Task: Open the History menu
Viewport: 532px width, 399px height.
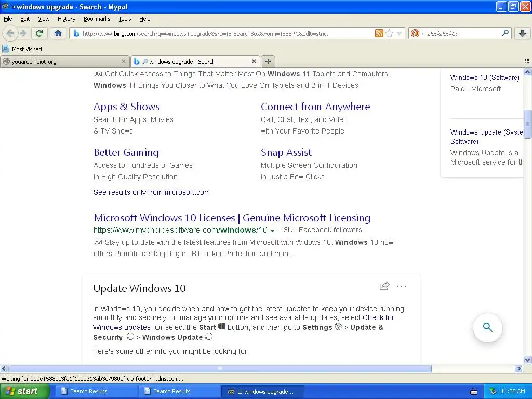Action: pos(66,19)
